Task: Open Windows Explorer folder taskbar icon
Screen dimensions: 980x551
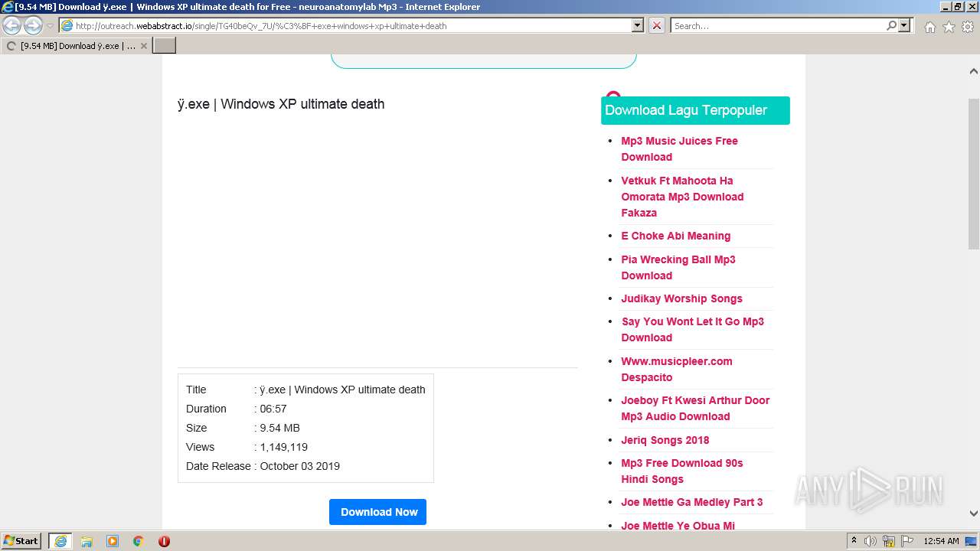Action: coord(87,541)
